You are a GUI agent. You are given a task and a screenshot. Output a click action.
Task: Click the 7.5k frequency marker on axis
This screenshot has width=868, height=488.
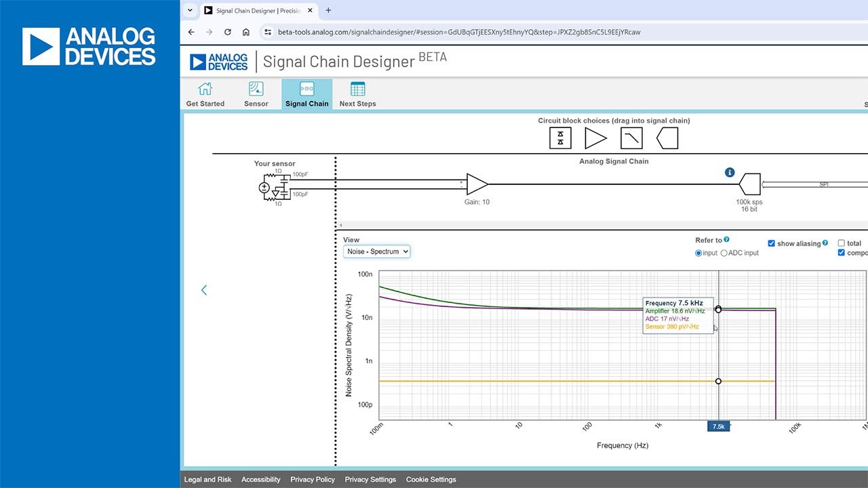point(719,426)
